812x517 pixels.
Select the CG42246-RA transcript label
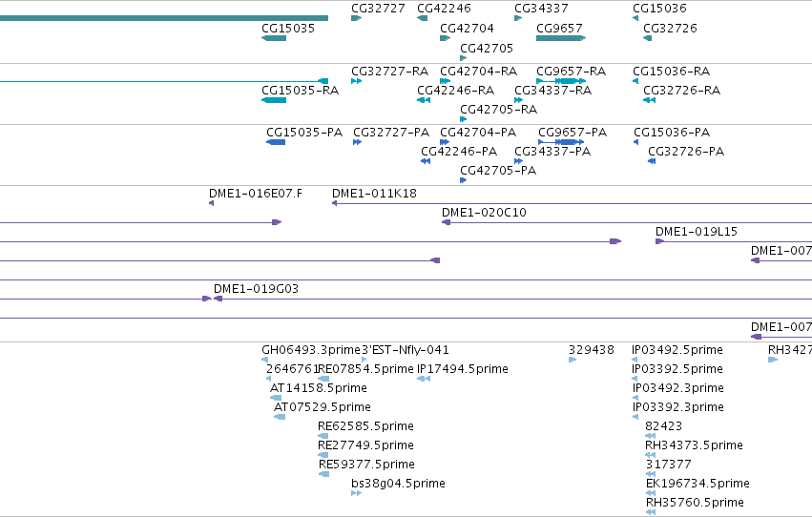point(456,91)
